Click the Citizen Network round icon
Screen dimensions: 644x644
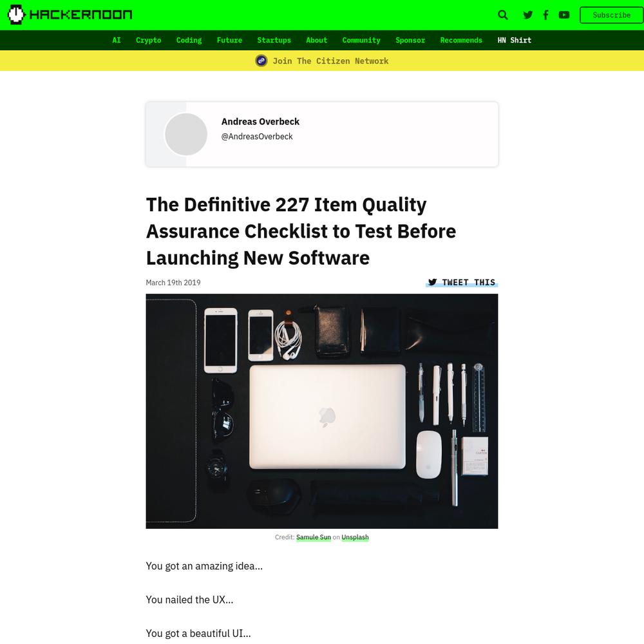click(261, 61)
